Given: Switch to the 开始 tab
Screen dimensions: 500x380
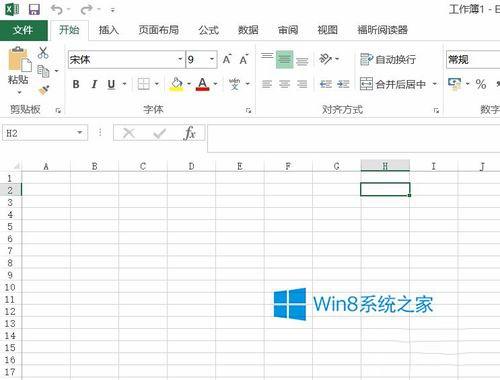Looking at the screenshot, I should [69, 30].
